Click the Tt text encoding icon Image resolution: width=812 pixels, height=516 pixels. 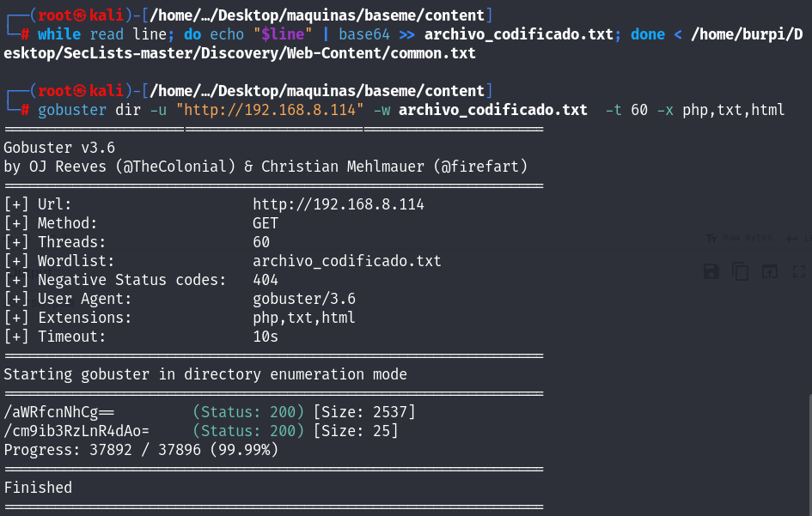click(711, 238)
